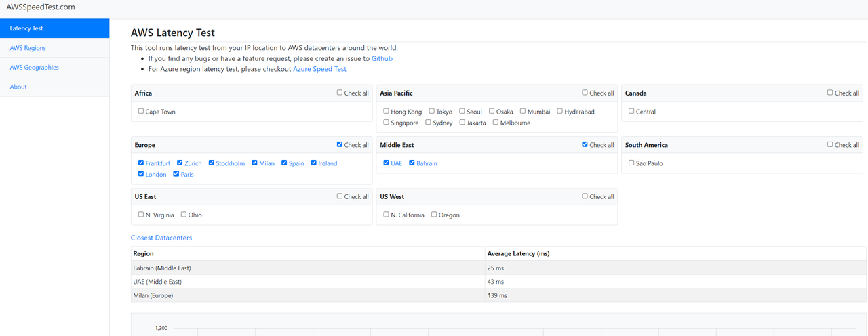Image resolution: width=868 pixels, height=336 pixels.
Task: Uncheck the Bahrain checkbox
Action: click(412, 163)
